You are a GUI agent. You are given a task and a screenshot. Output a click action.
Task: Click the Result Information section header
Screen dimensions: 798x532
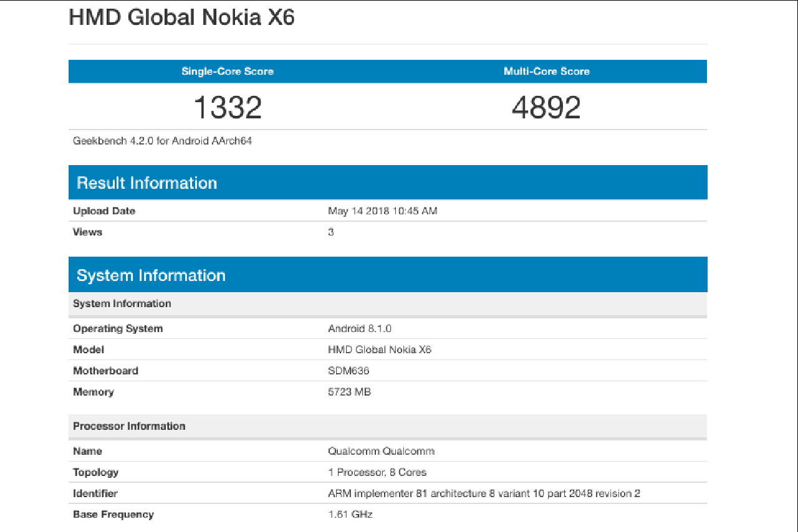point(147,183)
